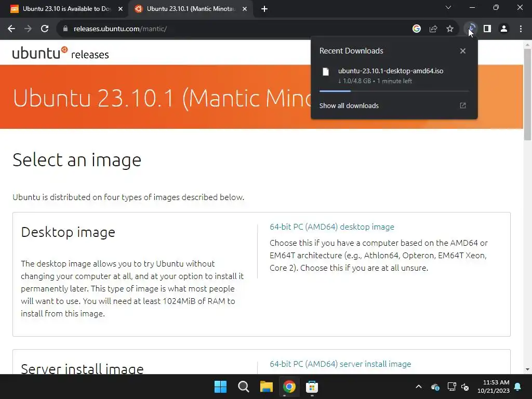Click the share this page icon
This screenshot has width=532, height=399.
[x=433, y=29]
